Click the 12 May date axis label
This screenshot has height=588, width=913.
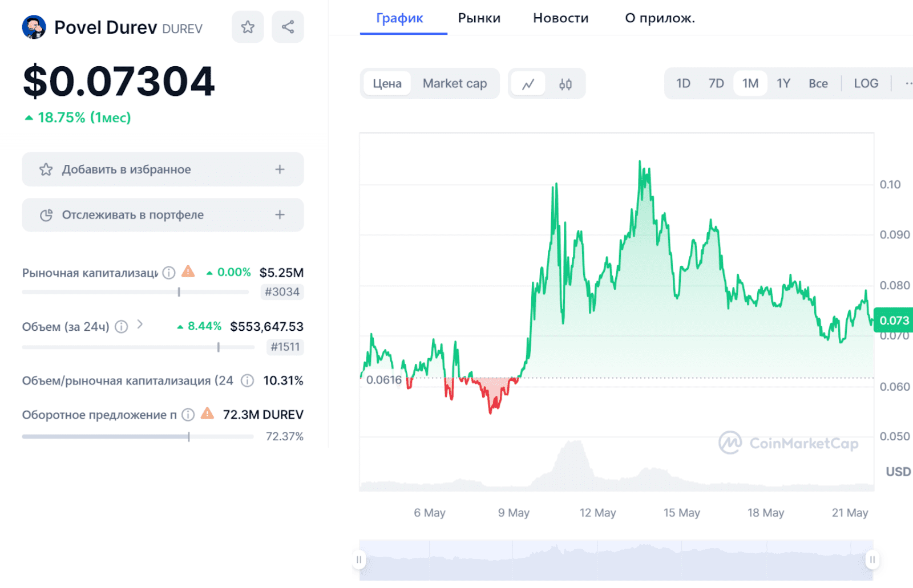click(x=597, y=513)
